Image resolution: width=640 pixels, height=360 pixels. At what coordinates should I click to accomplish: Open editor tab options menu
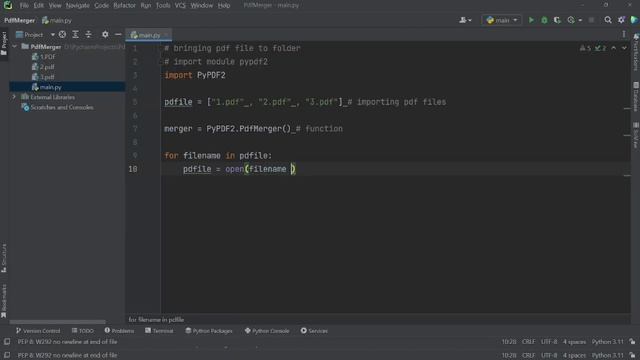pyautogui.click(x=624, y=35)
